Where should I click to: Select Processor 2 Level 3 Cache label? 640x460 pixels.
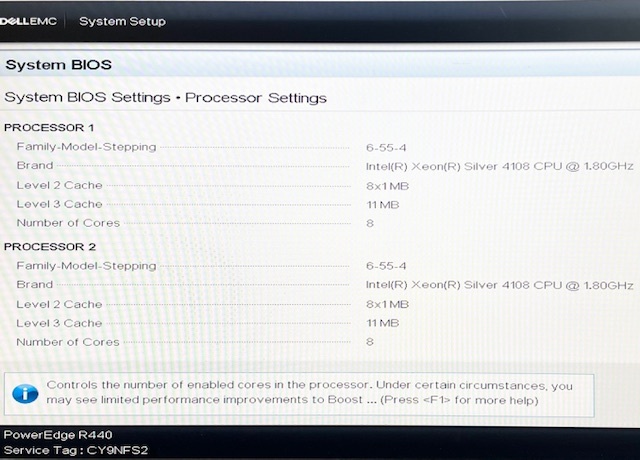click(x=60, y=323)
